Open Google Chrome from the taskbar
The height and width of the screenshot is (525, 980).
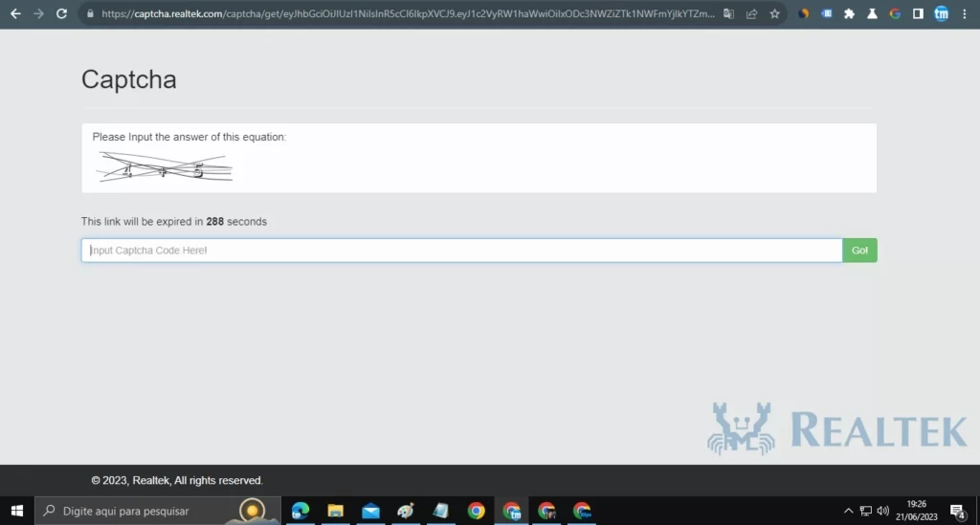pos(476,511)
